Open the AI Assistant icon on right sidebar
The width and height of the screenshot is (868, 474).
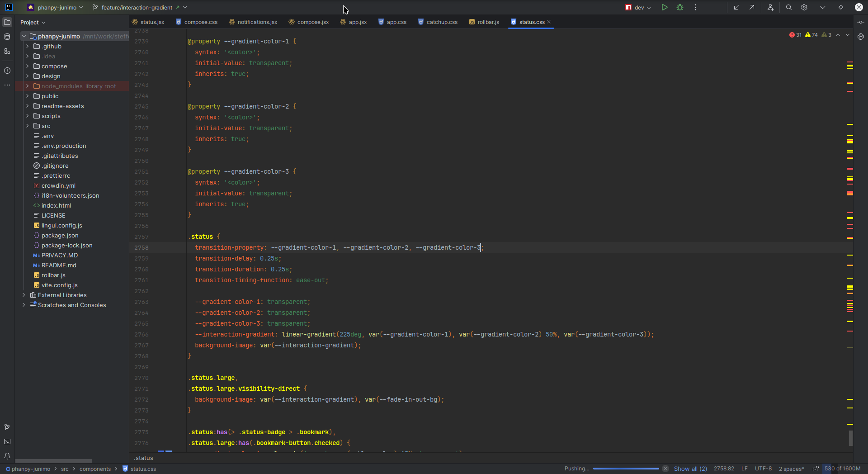pyautogui.click(x=861, y=37)
